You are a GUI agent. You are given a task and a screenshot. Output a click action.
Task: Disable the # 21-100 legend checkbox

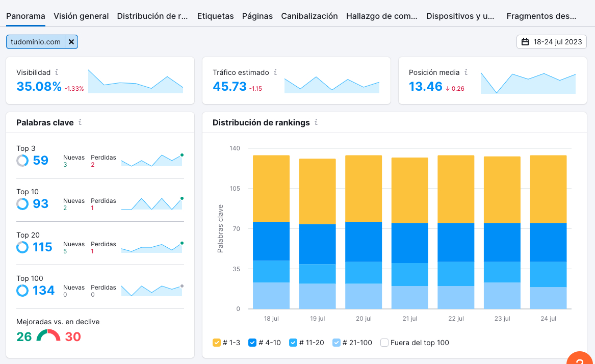coord(337,343)
